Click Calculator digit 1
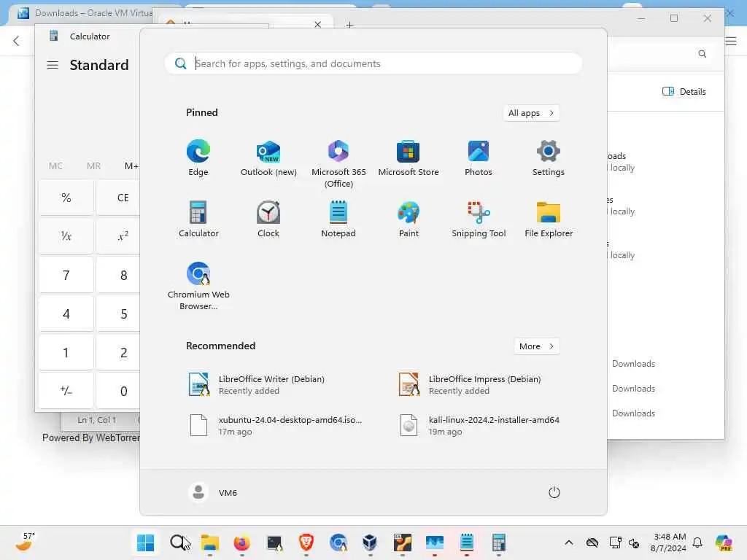This screenshot has height=560, width=747. coord(66,352)
